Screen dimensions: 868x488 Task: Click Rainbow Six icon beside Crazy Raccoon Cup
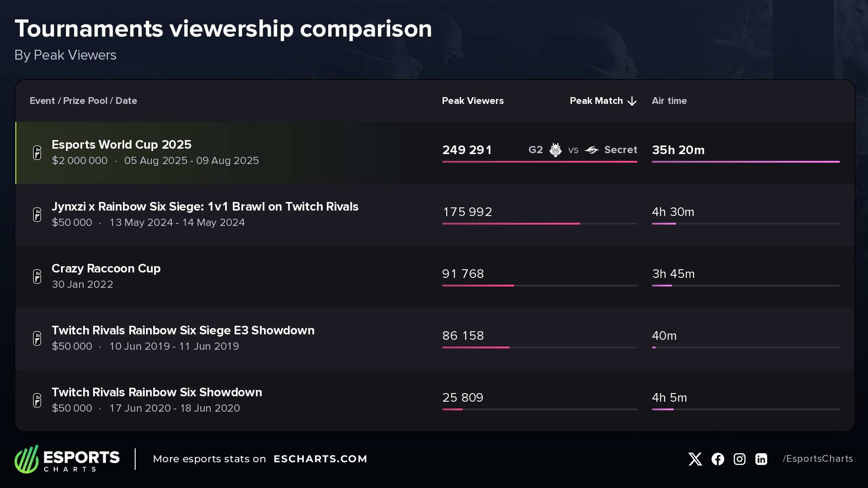[37, 277]
